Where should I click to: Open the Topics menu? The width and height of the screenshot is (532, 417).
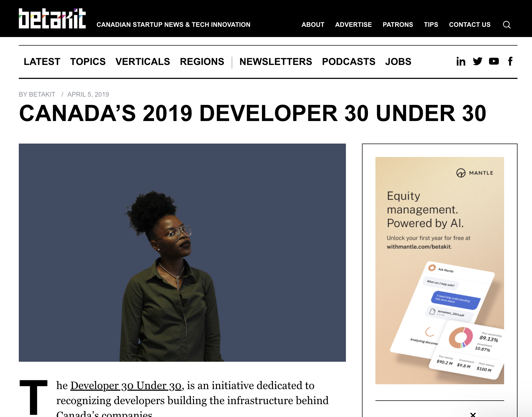(x=88, y=62)
